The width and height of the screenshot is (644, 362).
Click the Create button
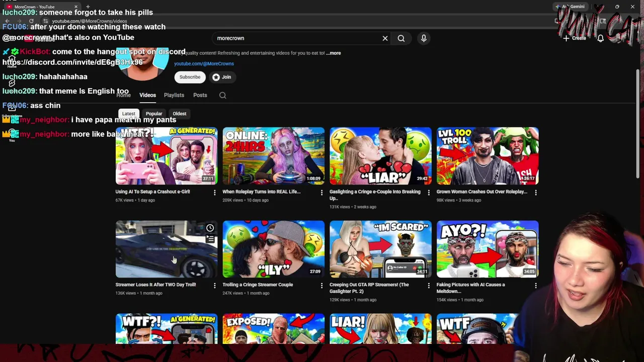click(575, 38)
